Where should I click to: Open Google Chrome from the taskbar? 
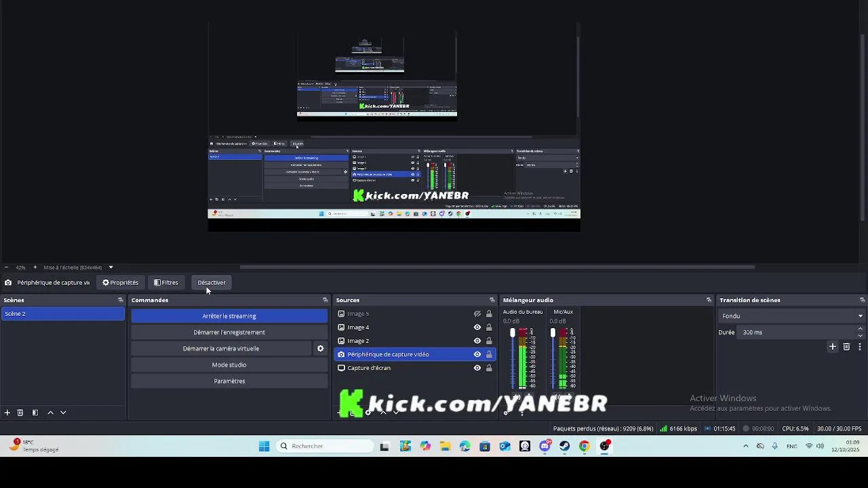tap(585, 446)
